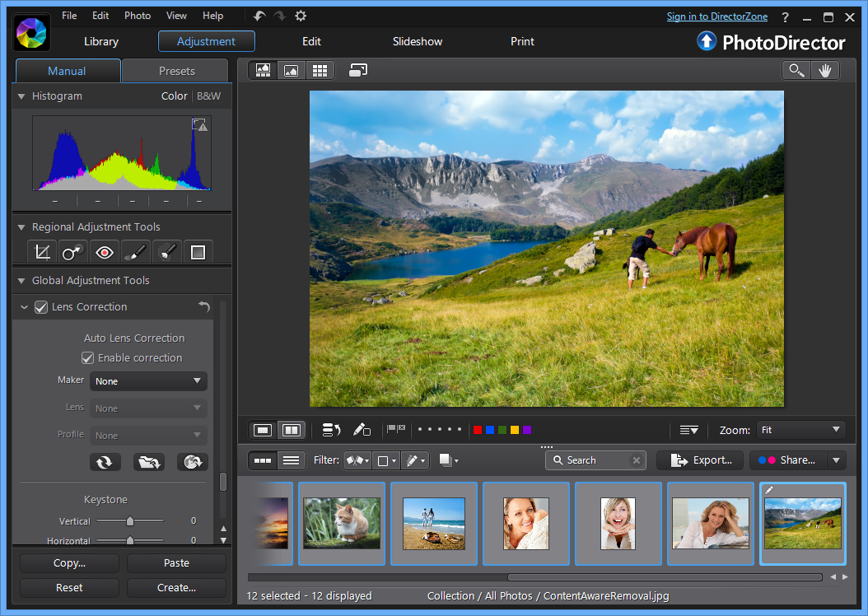Open the preferences gear icon
Screen dimensions: 868x616
[x=301, y=16]
